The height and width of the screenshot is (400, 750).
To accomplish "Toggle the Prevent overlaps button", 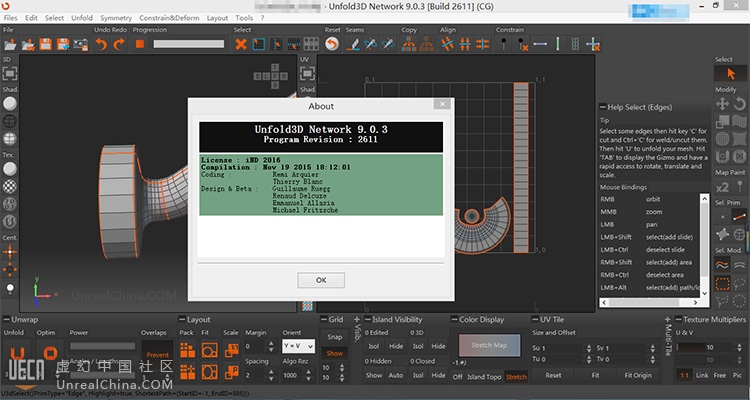I will click(x=157, y=355).
